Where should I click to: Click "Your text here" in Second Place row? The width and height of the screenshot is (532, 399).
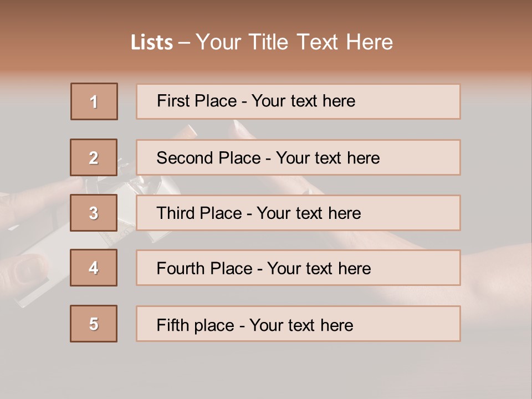[328, 158]
